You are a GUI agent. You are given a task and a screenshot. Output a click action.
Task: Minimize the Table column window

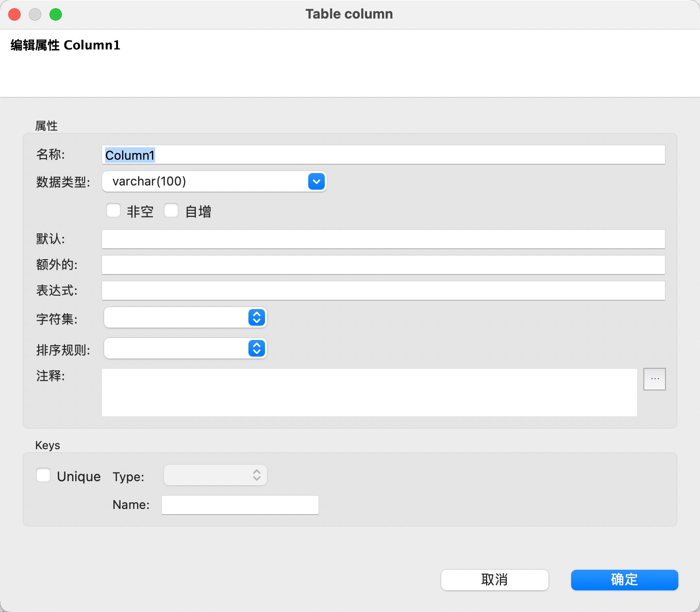point(35,14)
